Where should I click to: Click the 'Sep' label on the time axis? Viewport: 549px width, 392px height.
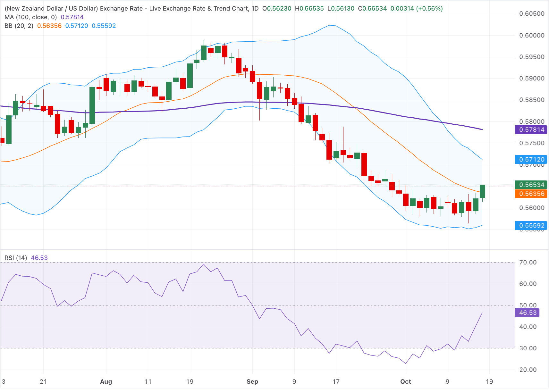tap(252, 382)
